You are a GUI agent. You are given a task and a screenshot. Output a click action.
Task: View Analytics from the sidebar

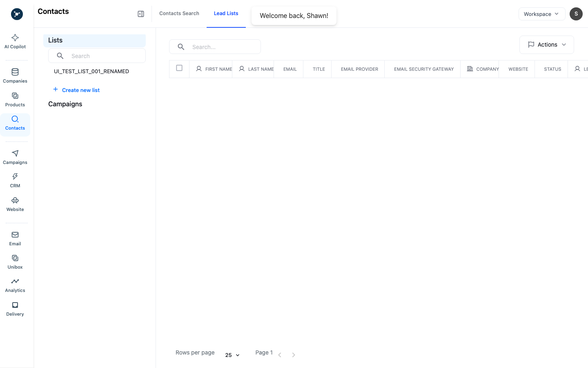(x=15, y=285)
